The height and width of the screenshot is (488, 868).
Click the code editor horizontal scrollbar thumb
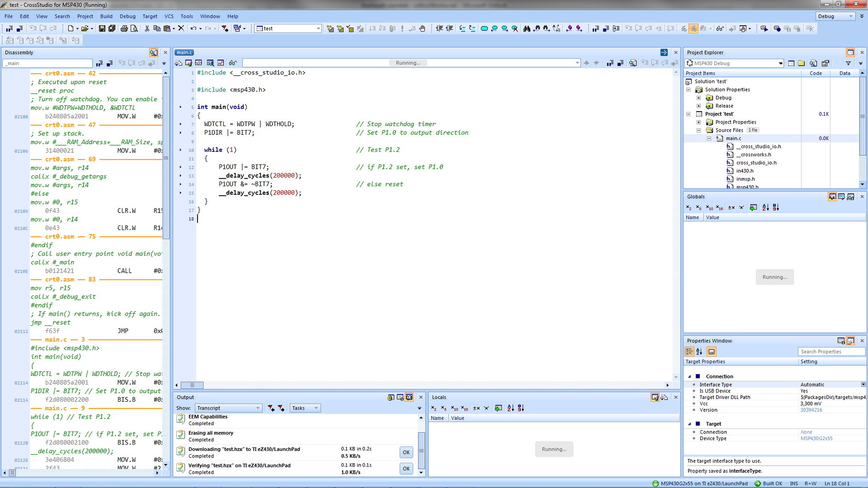click(193, 385)
